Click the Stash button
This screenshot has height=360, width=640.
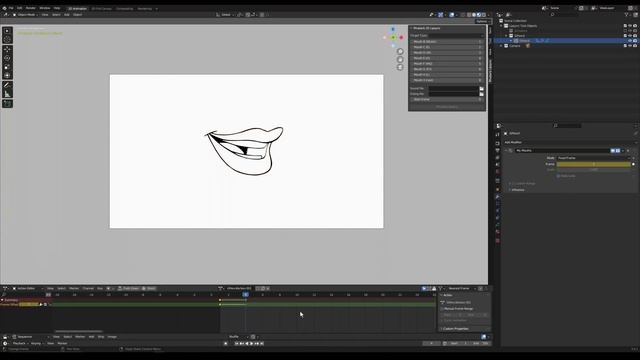[149, 289]
